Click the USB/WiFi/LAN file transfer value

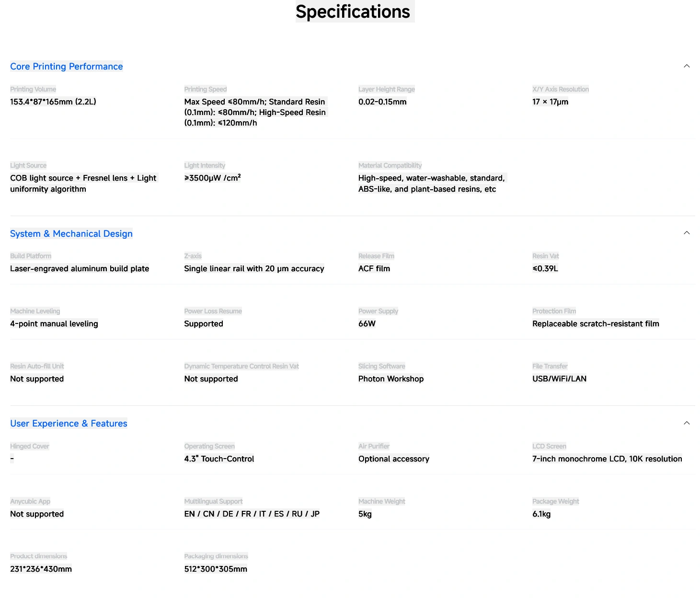pyautogui.click(x=559, y=379)
